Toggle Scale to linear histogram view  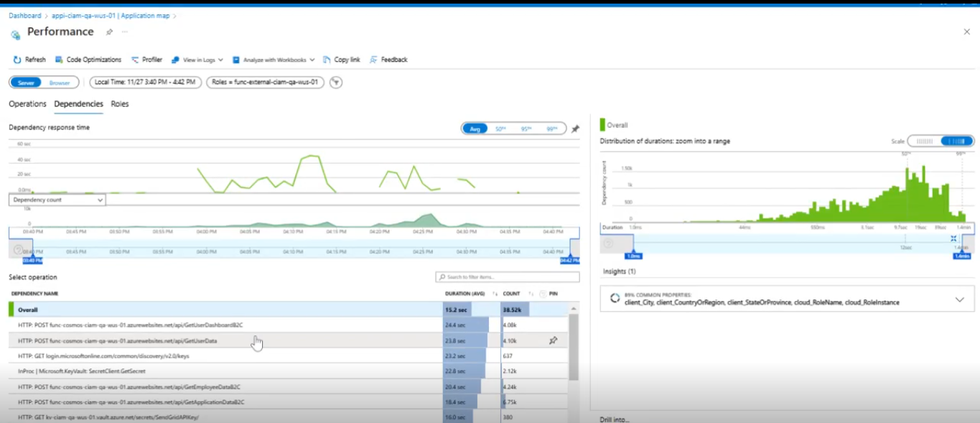[924, 141]
